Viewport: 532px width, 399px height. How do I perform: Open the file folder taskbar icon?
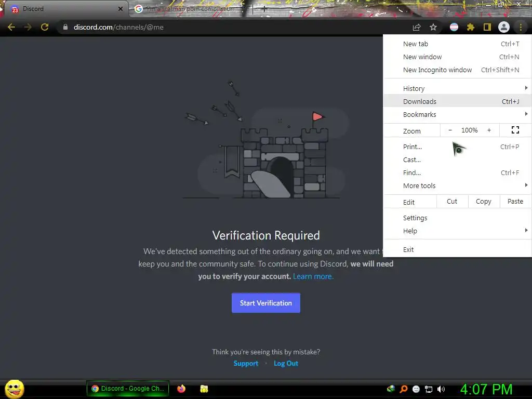(x=204, y=389)
